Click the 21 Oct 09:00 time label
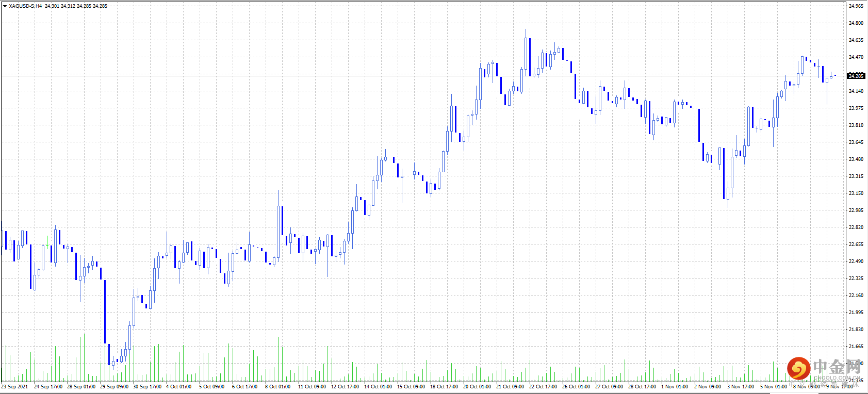 pyautogui.click(x=510, y=387)
